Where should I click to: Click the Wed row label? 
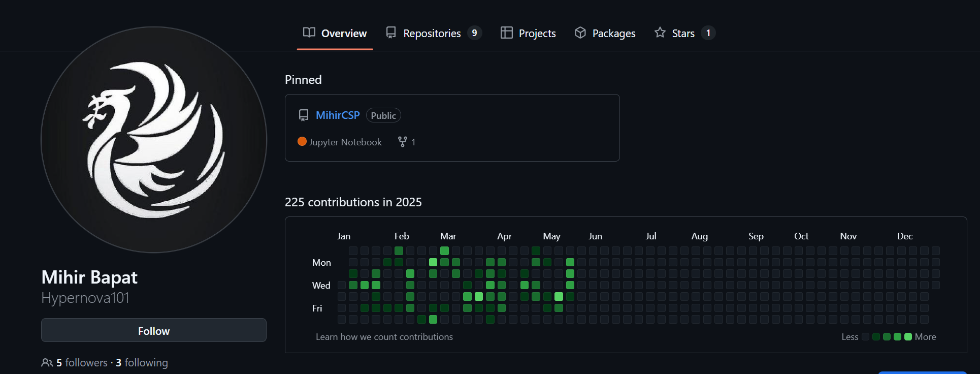click(x=321, y=286)
